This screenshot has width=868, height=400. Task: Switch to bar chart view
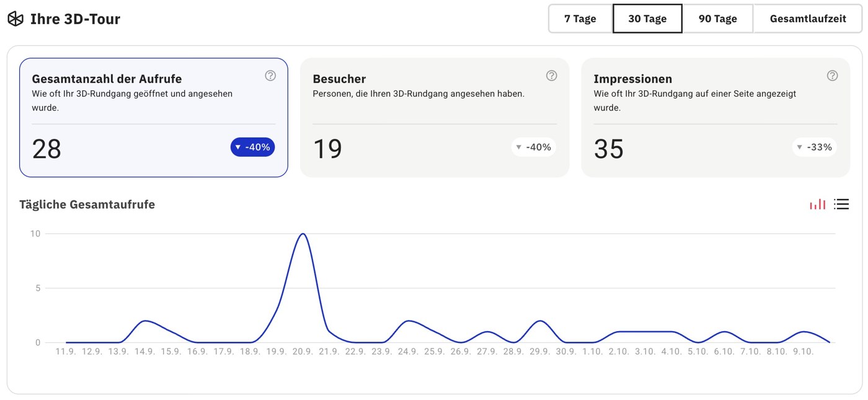818,204
